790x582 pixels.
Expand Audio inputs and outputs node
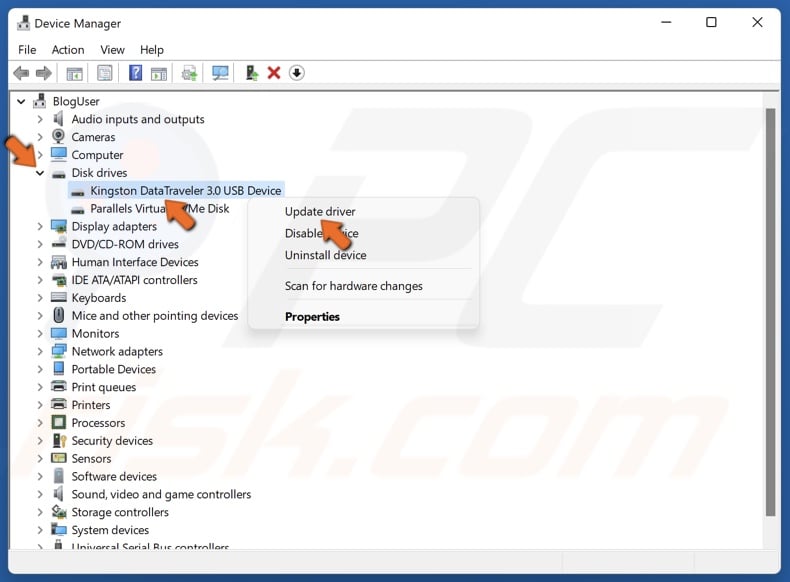coord(40,119)
